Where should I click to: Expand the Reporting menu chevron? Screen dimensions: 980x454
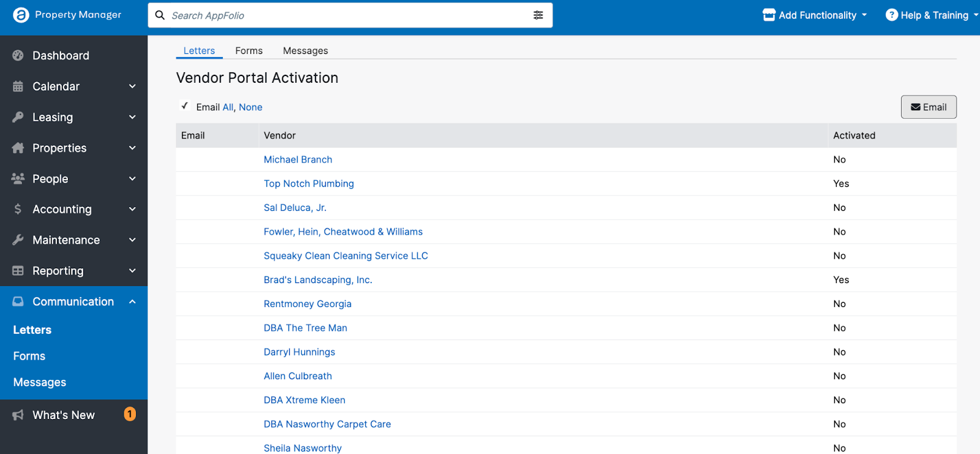tap(132, 270)
